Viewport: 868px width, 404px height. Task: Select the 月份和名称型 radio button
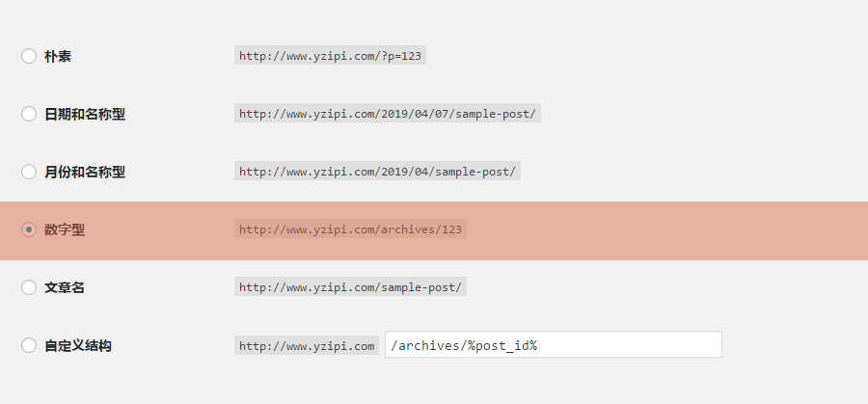click(29, 172)
